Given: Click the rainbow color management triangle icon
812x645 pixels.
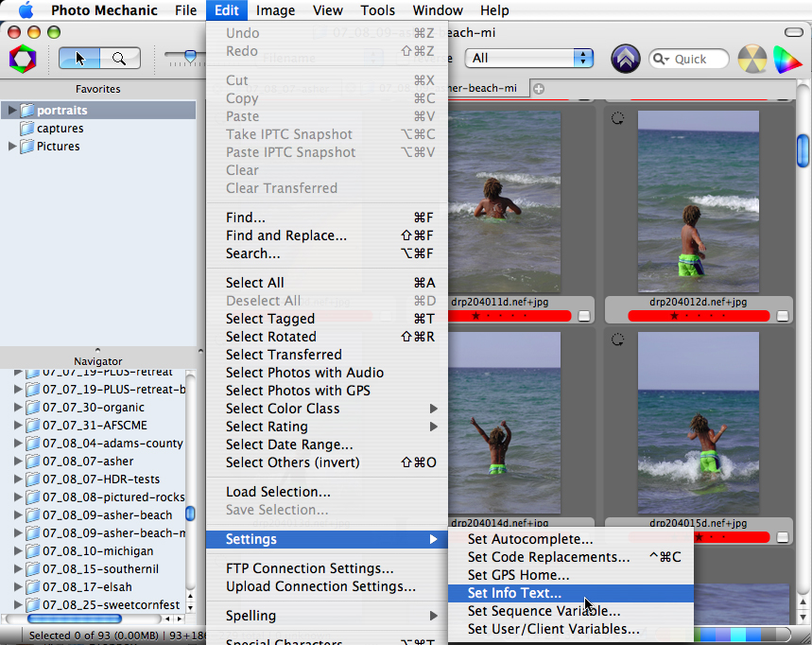Looking at the screenshot, I should tap(787, 59).
